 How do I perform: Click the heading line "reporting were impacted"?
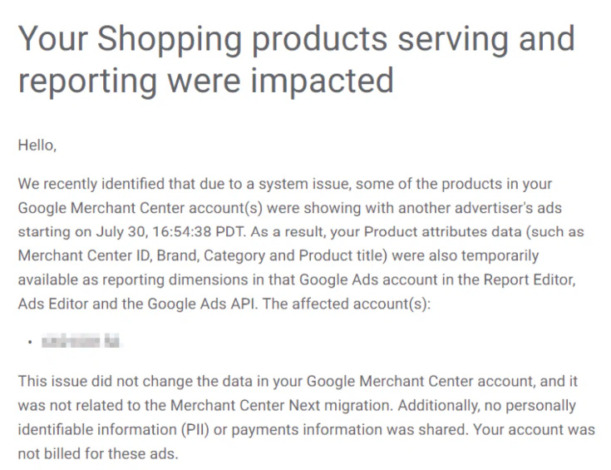click(x=206, y=81)
